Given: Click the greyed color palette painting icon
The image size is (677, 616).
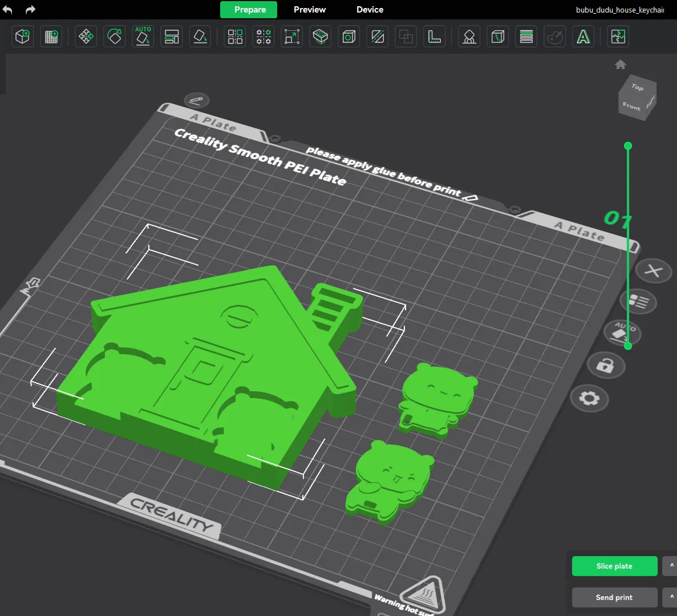Looking at the screenshot, I should pyautogui.click(x=555, y=37).
